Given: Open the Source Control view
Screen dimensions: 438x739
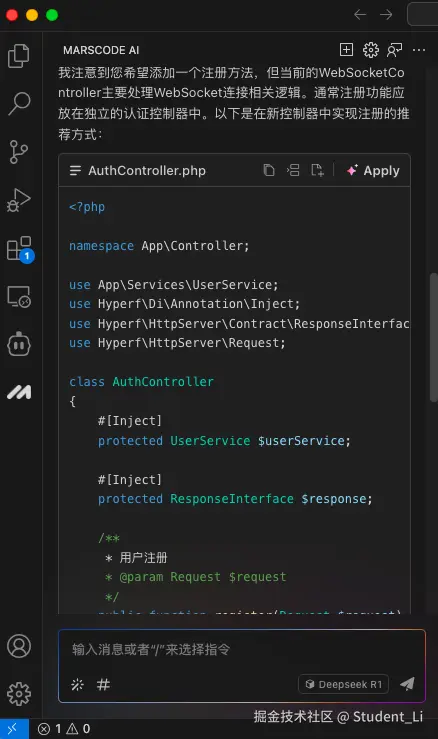Looking at the screenshot, I should click(x=19, y=152).
